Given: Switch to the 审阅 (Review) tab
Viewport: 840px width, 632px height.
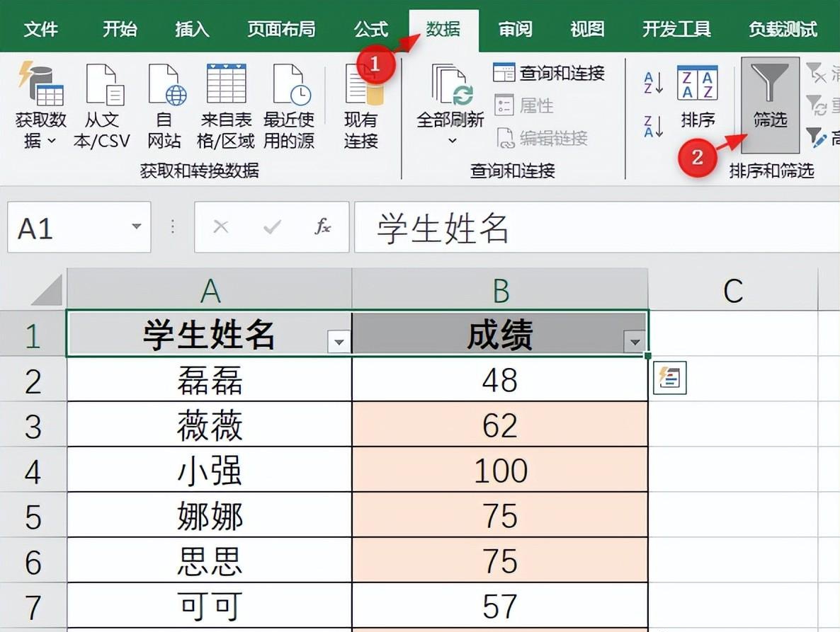Looking at the screenshot, I should pyautogui.click(x=516, y=29).
